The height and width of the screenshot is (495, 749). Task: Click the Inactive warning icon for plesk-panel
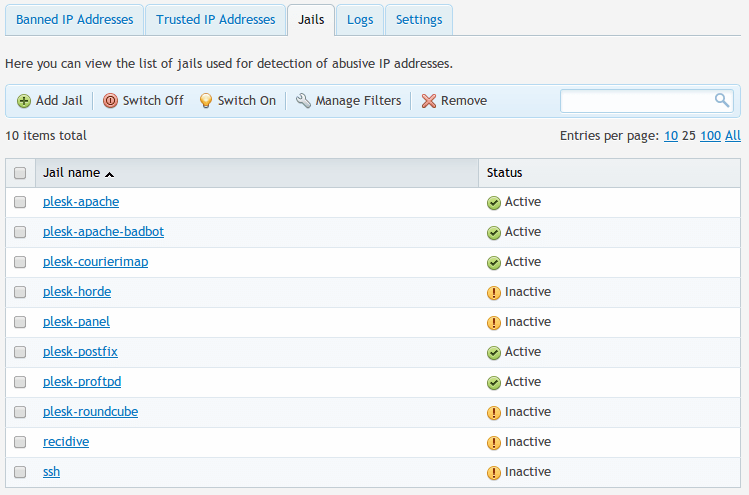(493, 323)
